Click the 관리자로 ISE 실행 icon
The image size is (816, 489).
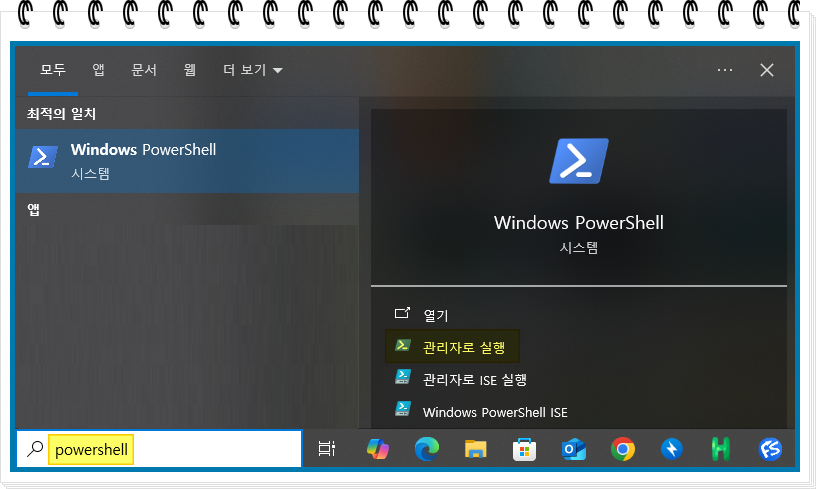point(403,377)
